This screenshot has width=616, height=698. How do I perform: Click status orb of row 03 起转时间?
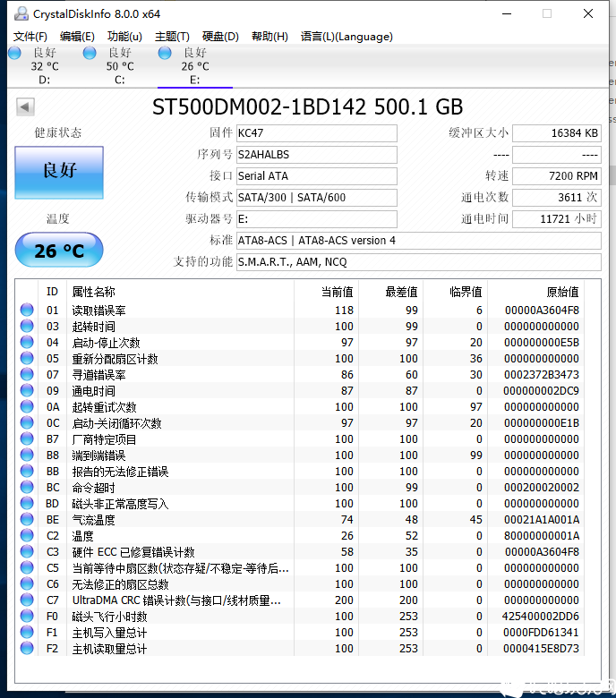pyautogui.click(x=27, y=326)
